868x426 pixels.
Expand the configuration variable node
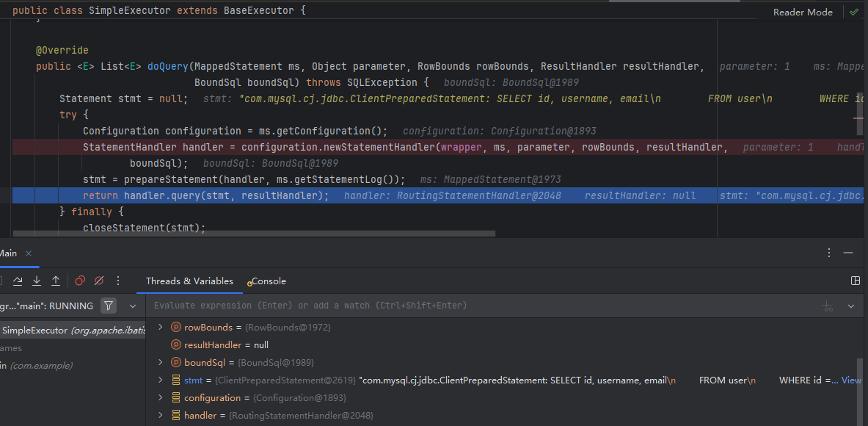pos(161,398)
